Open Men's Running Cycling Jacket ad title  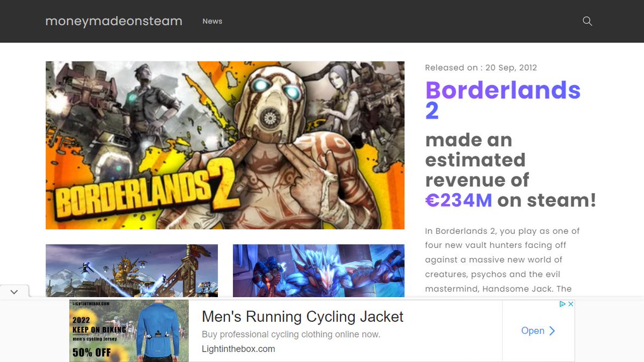tap(303, 316)
